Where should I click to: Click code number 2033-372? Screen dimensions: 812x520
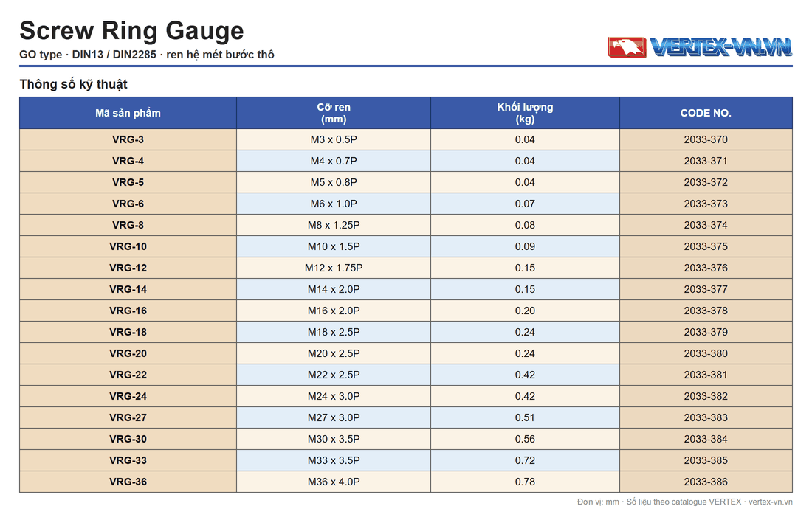pyautogui.click(x=706, y=182)
